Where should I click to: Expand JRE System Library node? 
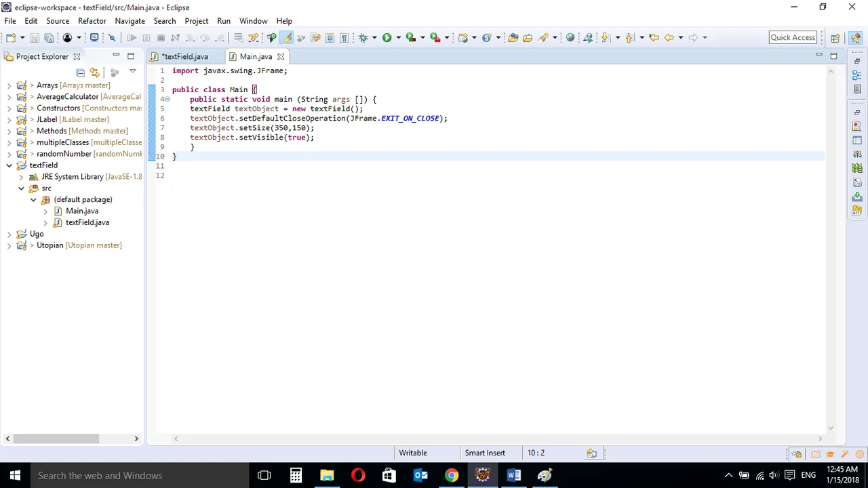(x=21, y=177)
